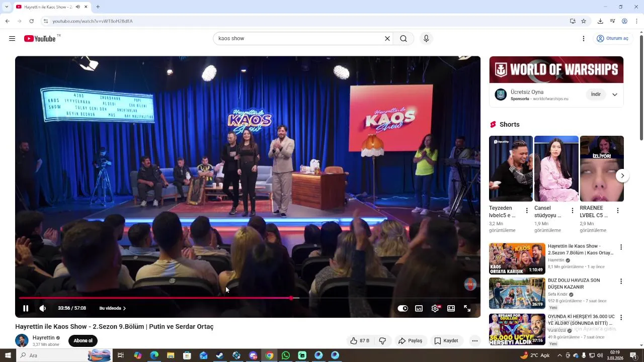Open the YouTube guide hamburger menu
This screenshot has height=362, width=644.
(x=12, y=39)
